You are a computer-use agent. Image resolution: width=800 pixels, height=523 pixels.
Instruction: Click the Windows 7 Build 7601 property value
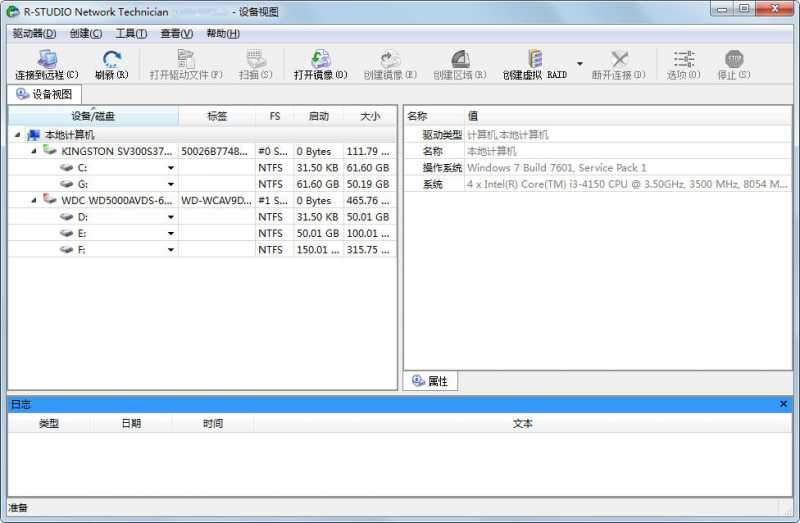[x=557, y=168]
